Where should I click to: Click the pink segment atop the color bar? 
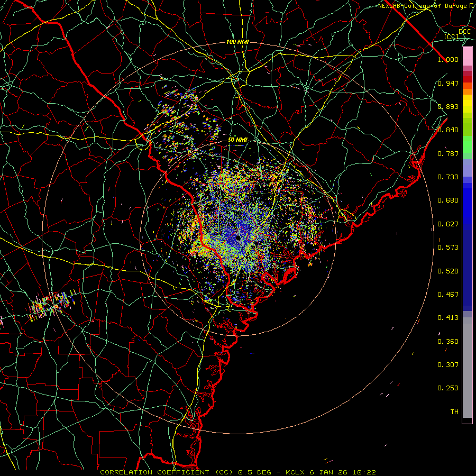tap(467, 57)
